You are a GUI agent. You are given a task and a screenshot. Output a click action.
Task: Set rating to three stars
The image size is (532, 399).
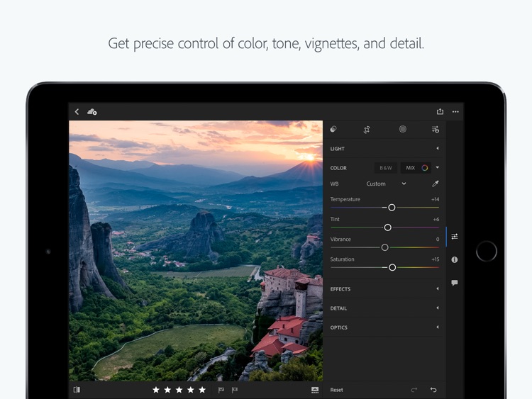(179, 390)
